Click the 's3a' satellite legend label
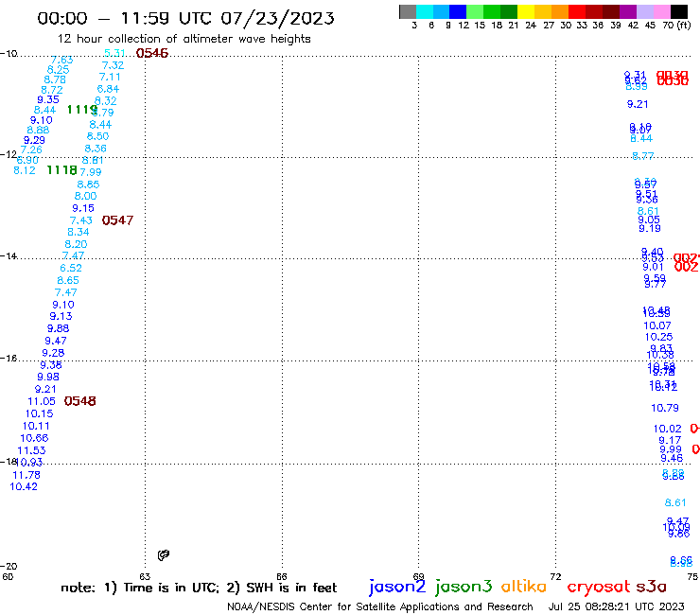 (652, 587)
